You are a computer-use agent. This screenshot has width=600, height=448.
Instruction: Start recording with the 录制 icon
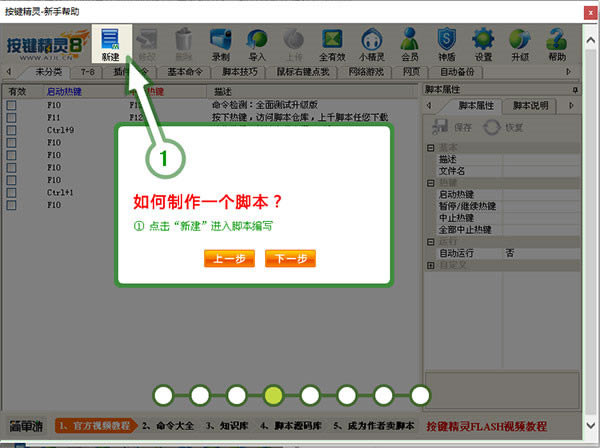221,44
